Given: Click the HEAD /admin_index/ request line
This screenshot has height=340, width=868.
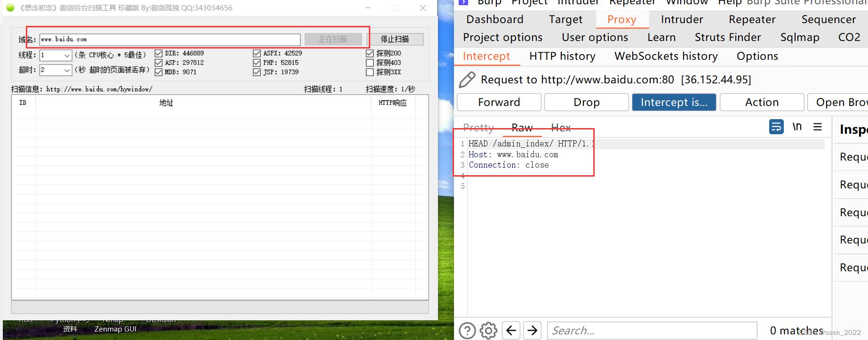Looking at the screenshot, I should click(532, 144).
